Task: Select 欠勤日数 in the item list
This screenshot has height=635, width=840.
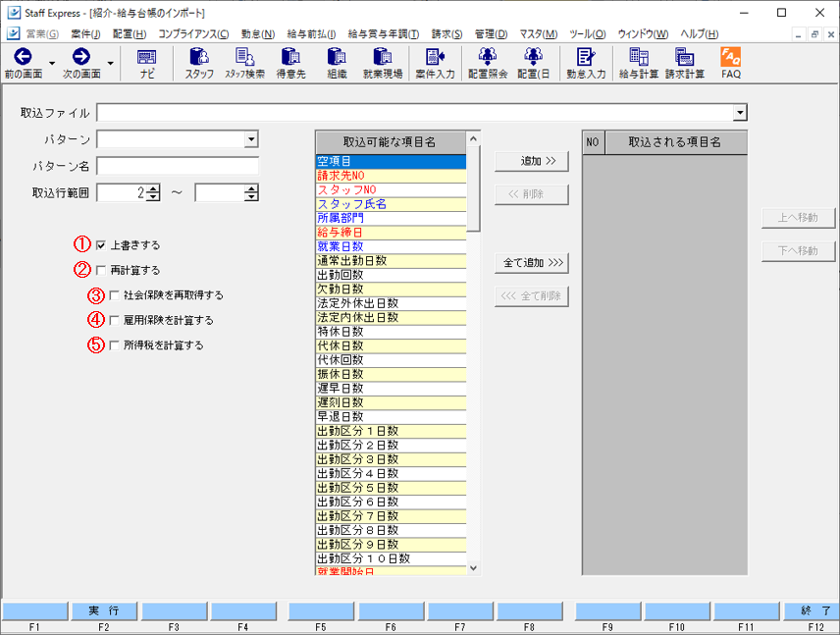Action: point(392,290)
